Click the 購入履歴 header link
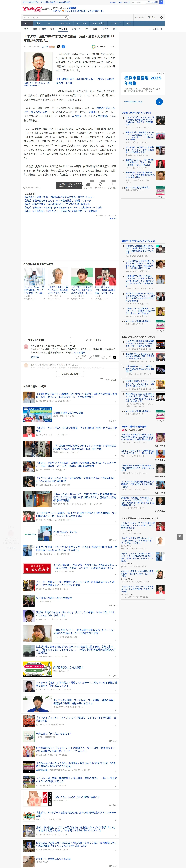Viewport: 186px width, 868px height. 152,18
